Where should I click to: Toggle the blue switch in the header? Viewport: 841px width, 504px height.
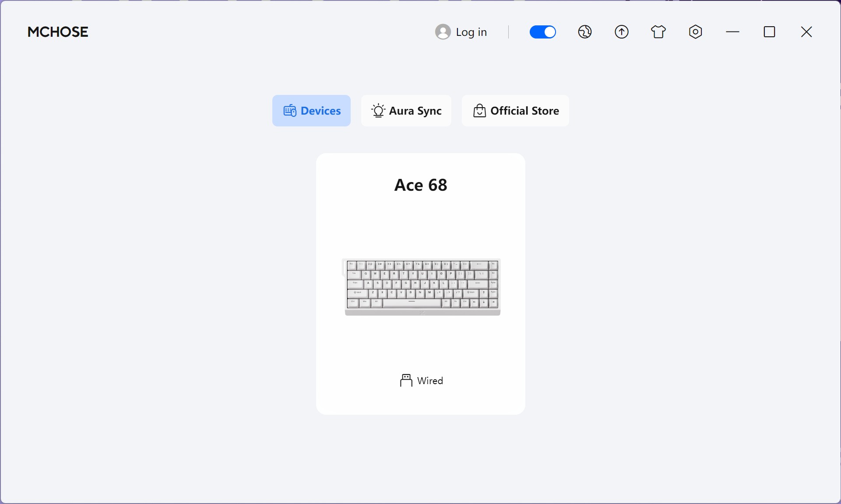coord(543,32)
